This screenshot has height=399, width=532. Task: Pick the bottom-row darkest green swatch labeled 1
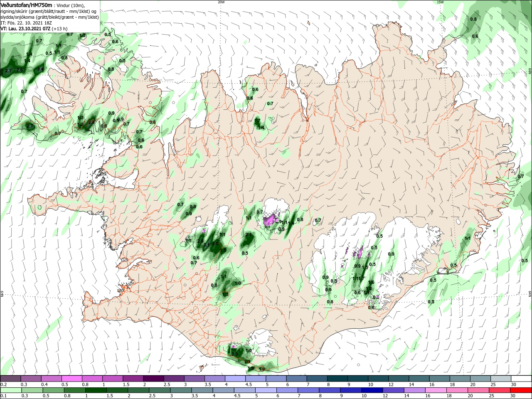(x=96, y=390)
